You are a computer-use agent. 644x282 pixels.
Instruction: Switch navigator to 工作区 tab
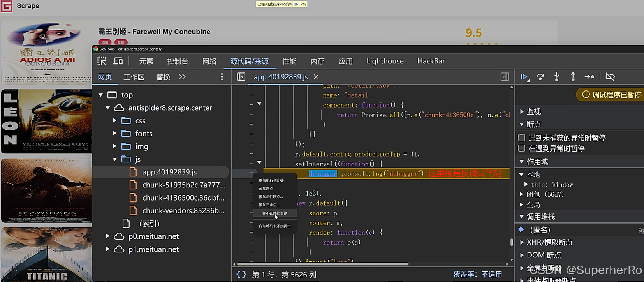coord(134,77)
